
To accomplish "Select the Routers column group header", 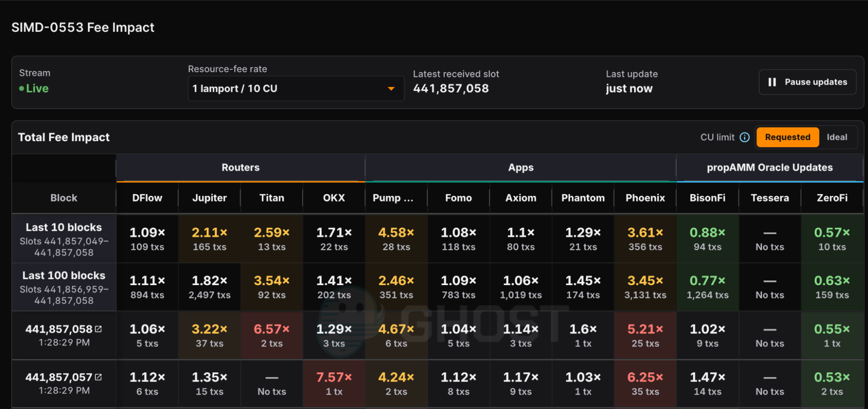I will [x=241, y=168].
